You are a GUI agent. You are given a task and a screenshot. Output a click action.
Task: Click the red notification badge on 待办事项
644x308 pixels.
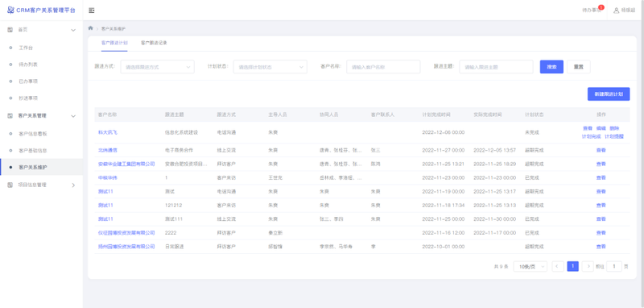(601, 7)
